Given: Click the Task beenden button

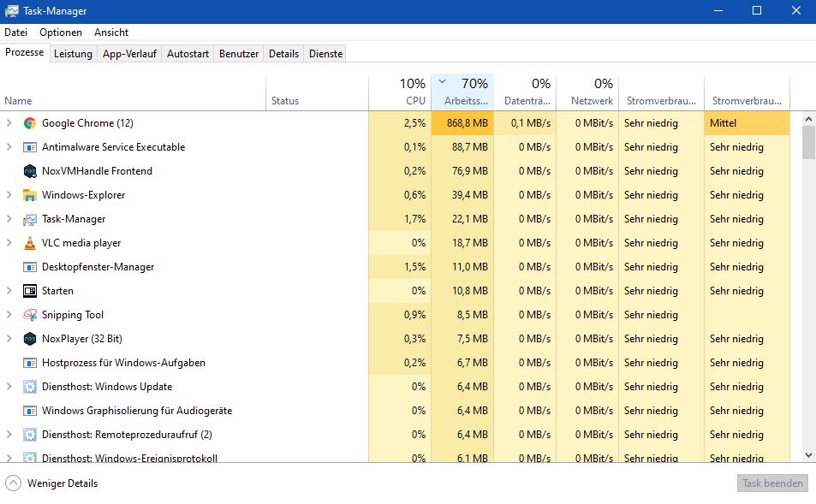Looking at the screenshot, I should click(772, 483).
